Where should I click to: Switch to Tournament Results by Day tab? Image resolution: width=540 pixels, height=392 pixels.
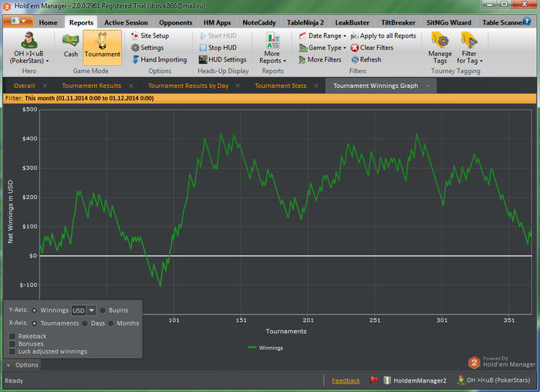pos(188,86)
